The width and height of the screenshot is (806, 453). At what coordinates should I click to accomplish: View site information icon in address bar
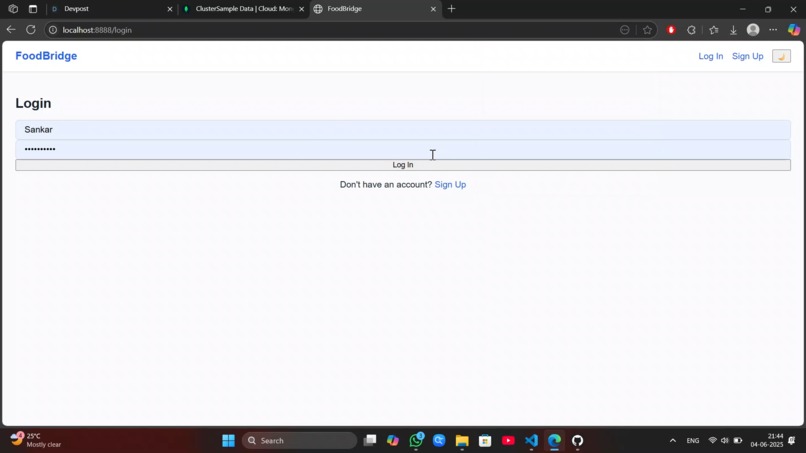(52, 30)
